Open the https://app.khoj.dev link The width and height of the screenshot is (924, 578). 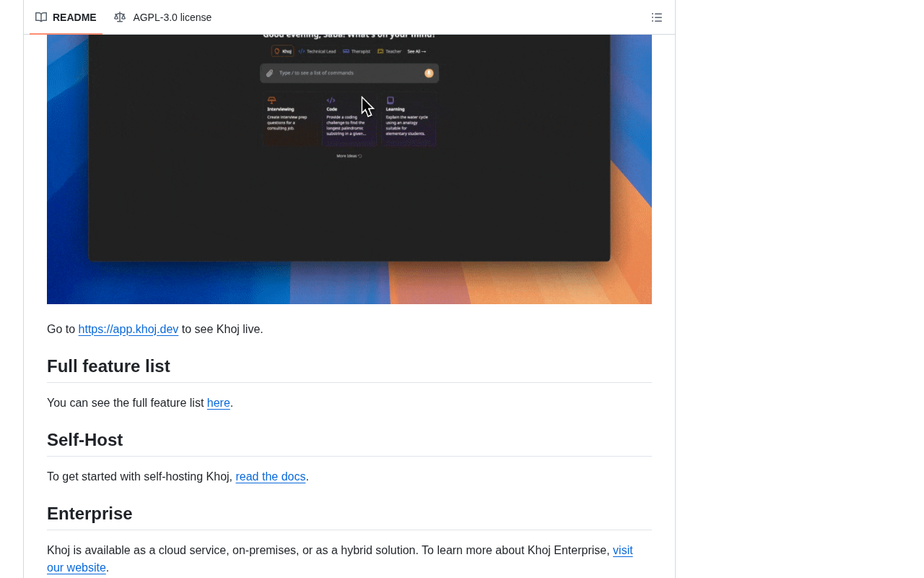pos(128,329)
